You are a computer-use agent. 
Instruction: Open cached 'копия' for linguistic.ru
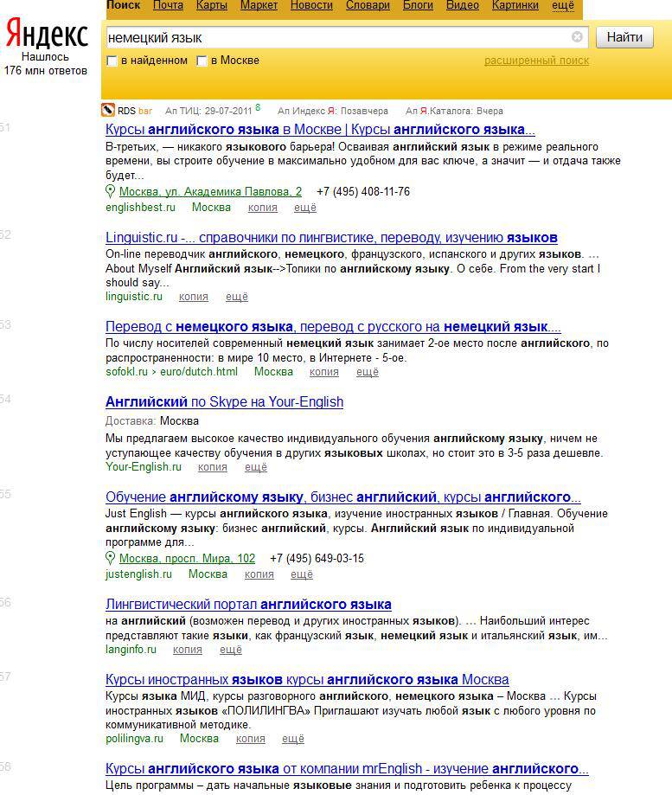click(x=194, y=297)
